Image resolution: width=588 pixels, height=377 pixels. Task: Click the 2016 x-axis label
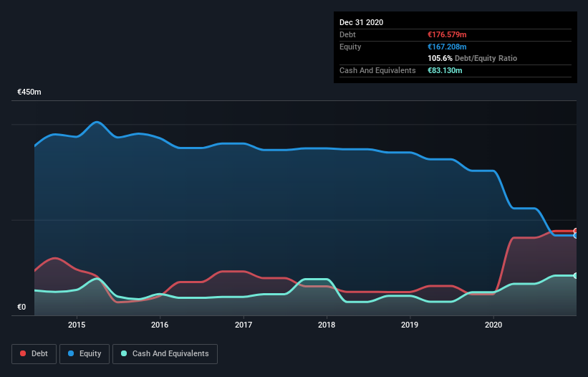tap(160, 325)
